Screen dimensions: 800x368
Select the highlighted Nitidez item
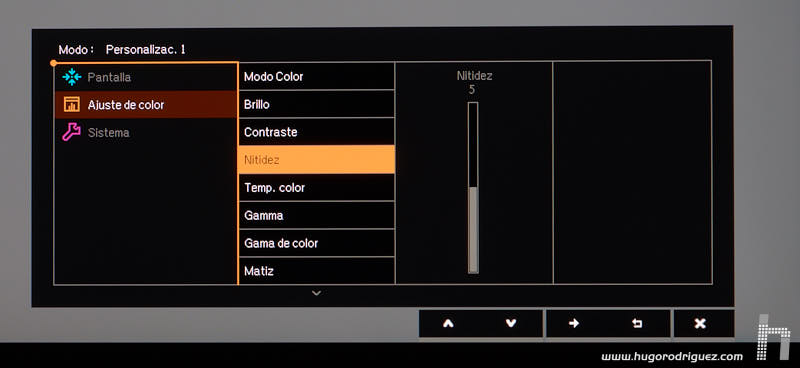pyautogui.click(x=316, y=160)
